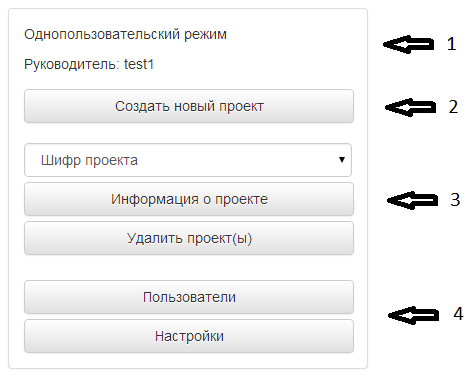Click the Однопользовательский режим heading text
The height and width of the screenshot is (377, 472).
point(125,34)
